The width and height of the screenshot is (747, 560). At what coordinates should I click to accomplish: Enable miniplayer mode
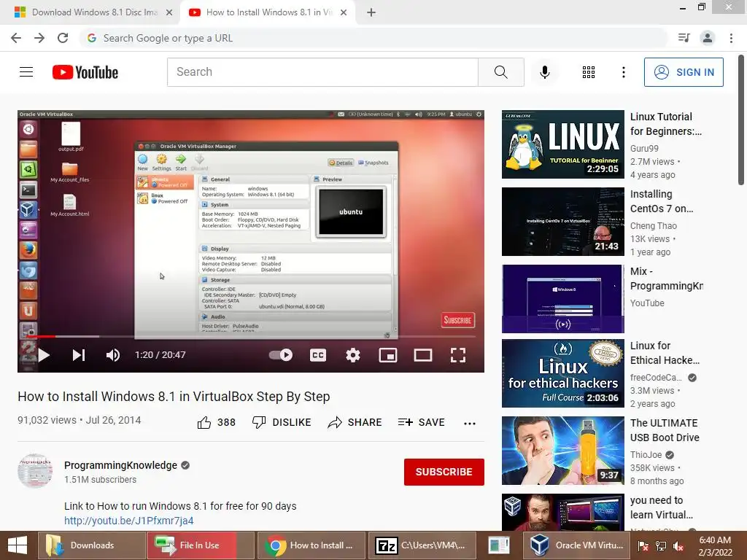[x=388, y=355]
